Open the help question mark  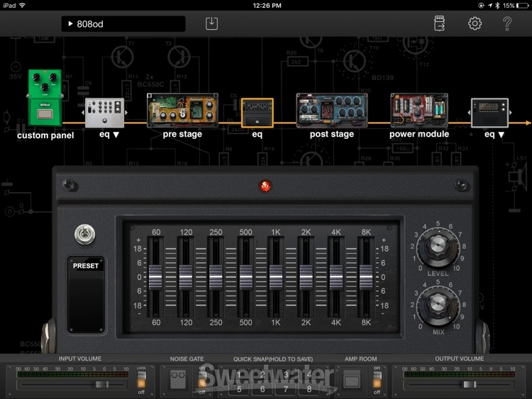[507, 23]
